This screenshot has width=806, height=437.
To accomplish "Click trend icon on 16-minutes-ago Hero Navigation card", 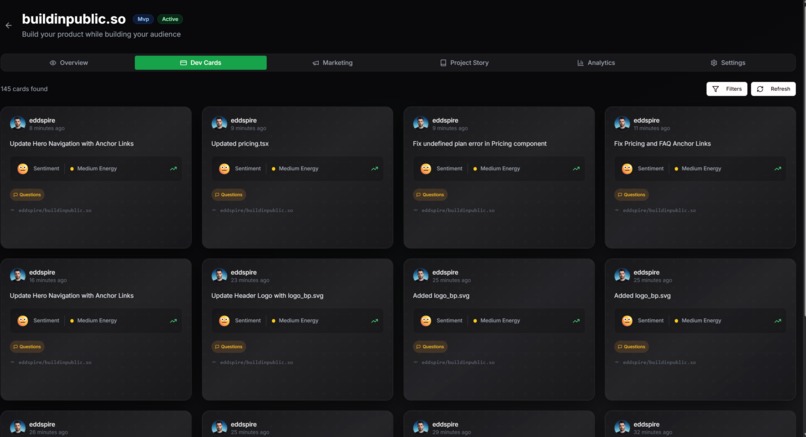I will pos(173,321).
